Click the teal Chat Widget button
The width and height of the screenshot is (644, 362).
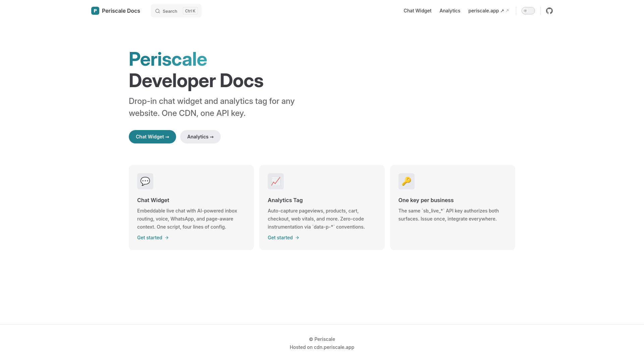pos(152,137)
